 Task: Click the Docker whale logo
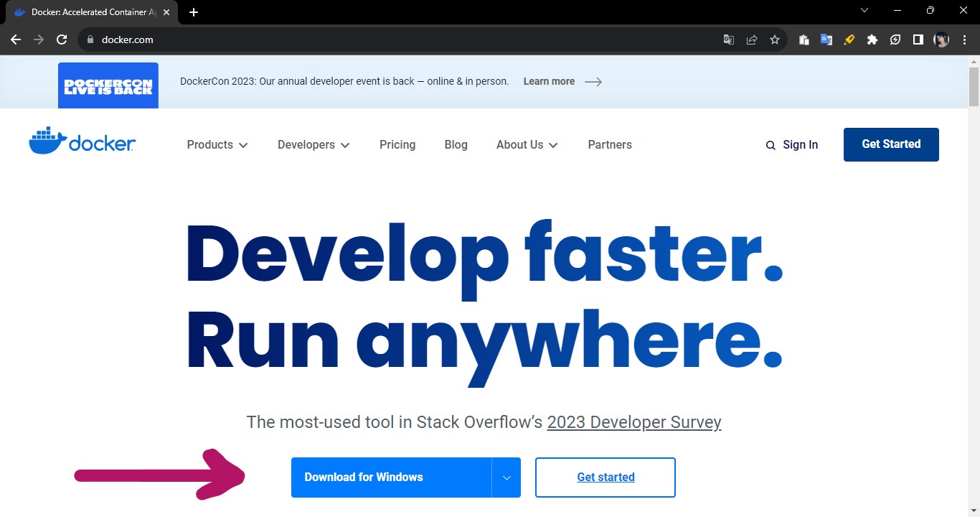click(x=83, y=141)
